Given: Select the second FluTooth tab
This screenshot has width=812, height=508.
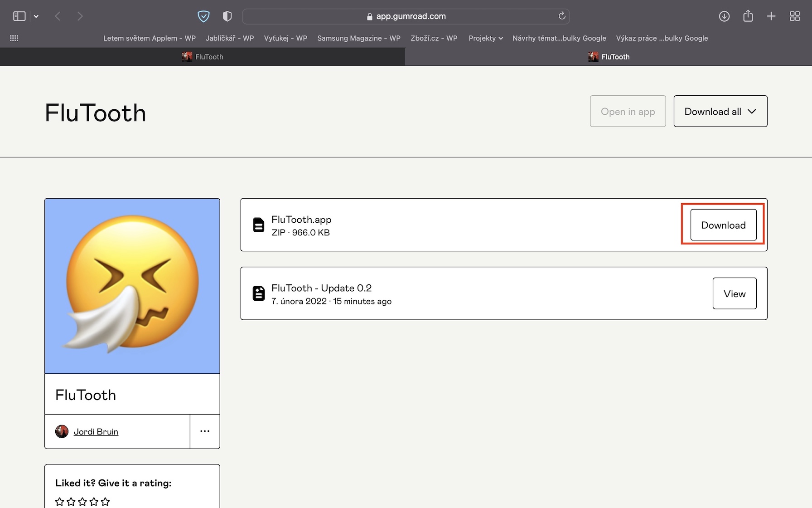Looking at the screenshot, I should pyautogui.click(x=609, y=57).
